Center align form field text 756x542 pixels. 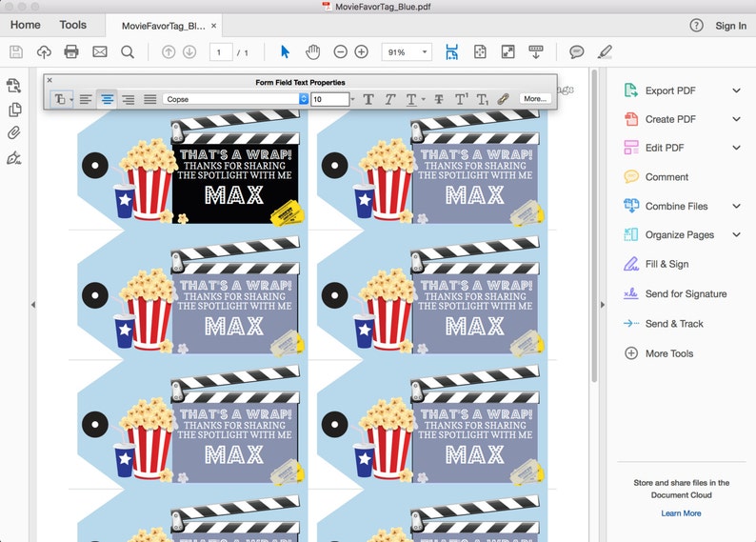pos(107,99)
